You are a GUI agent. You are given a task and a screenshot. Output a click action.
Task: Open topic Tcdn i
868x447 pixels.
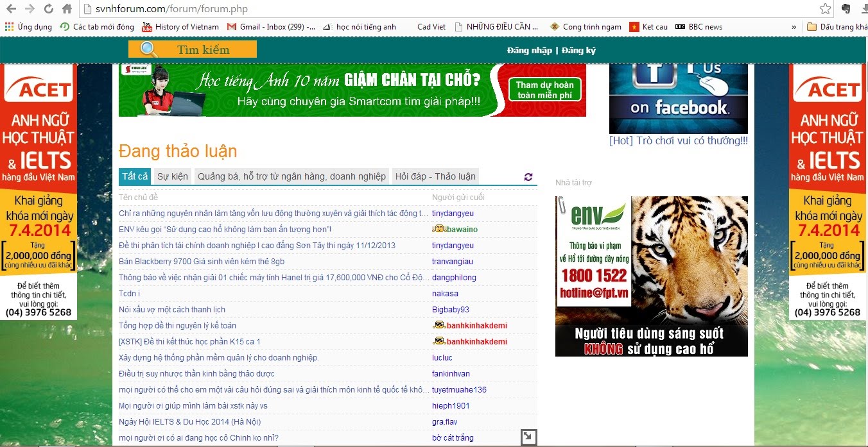tap(129, 294)
